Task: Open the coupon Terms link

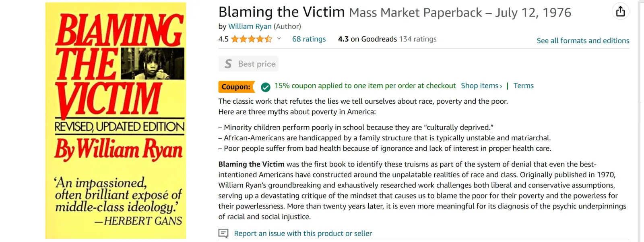Action: 523,86
